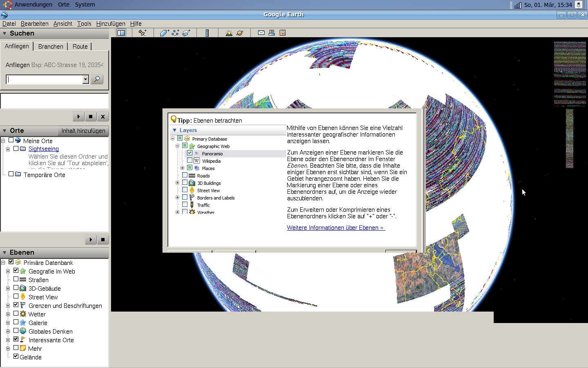Collapse the Suchen panel header triangle
Screen dimensions: 588x368
tap(4, 34)
